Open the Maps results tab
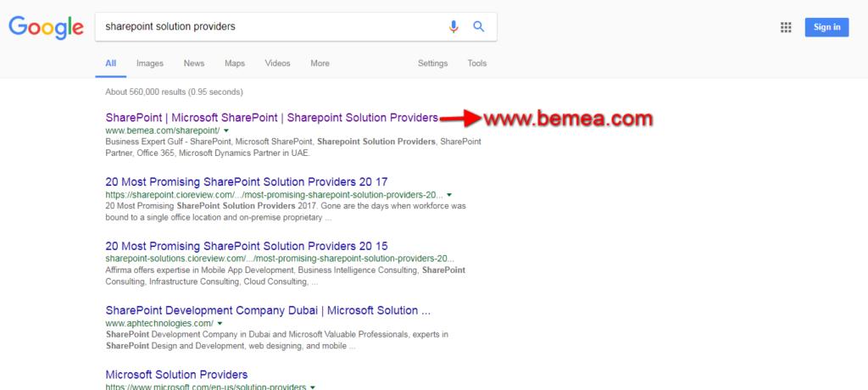 coord(235,64)
